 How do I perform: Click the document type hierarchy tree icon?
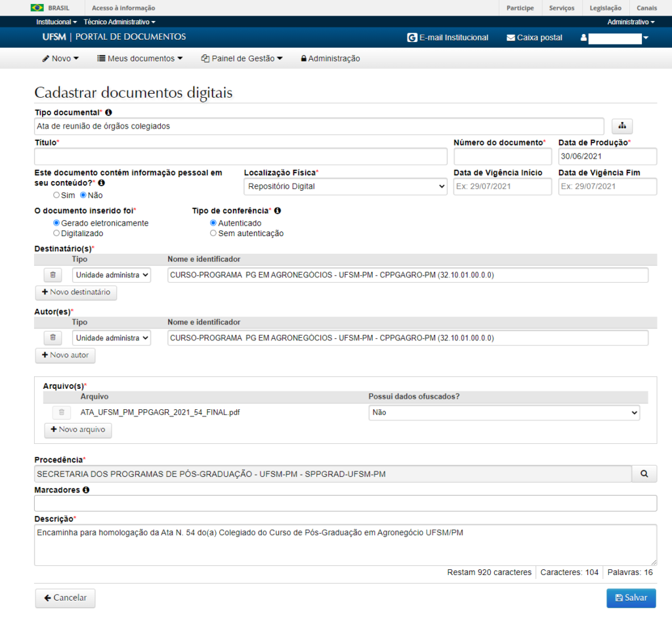(x=622, y=126)
